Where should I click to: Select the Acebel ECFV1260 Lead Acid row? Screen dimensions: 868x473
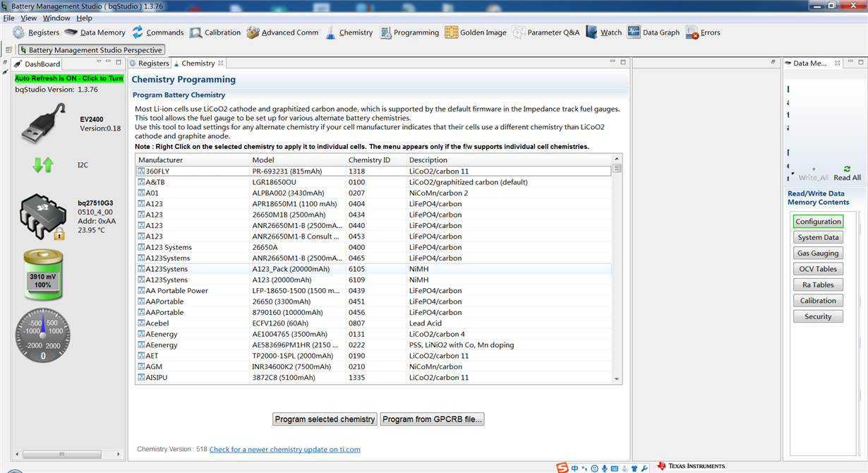tap(373, 323)
